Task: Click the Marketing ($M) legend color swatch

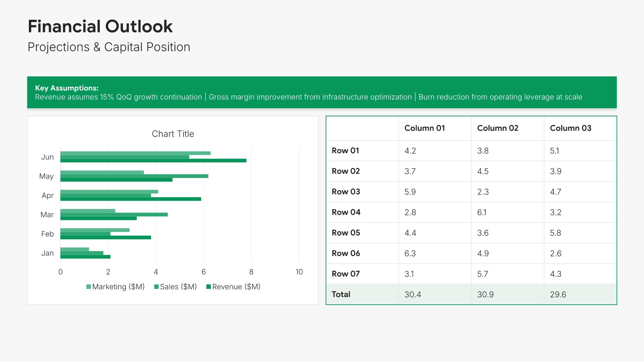Action: point(89,287)
